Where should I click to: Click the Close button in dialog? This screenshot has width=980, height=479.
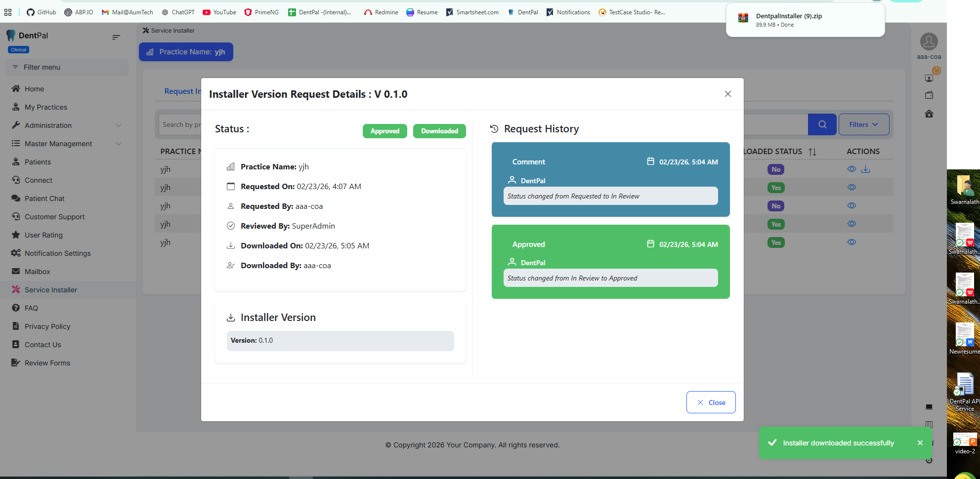(711, 402)
